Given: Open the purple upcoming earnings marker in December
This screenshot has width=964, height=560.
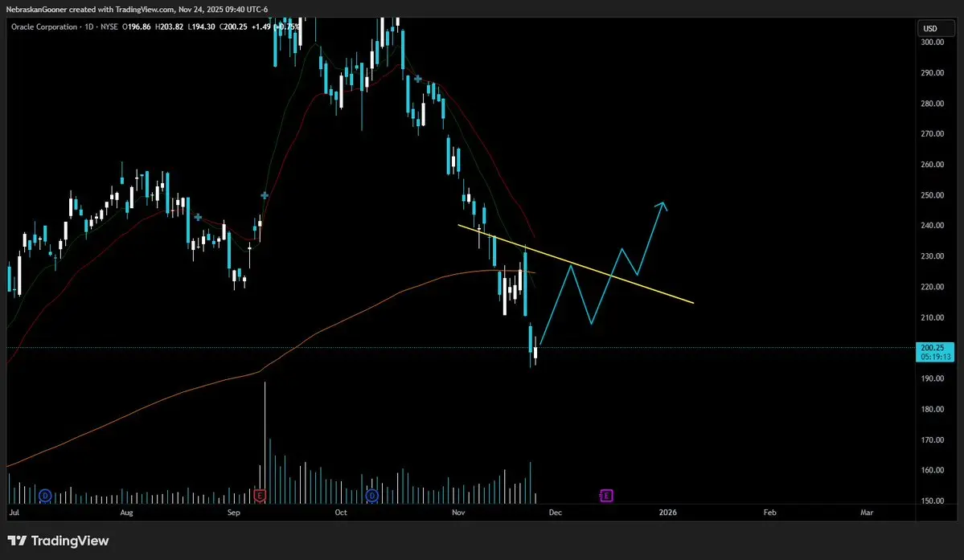Looking at the screenshot, I should 606,496.
